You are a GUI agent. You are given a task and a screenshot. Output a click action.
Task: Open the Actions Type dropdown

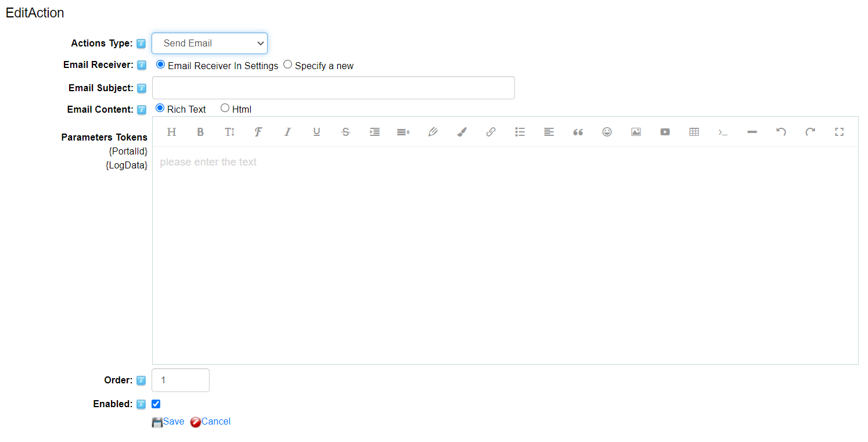click(x=210, y=43)
